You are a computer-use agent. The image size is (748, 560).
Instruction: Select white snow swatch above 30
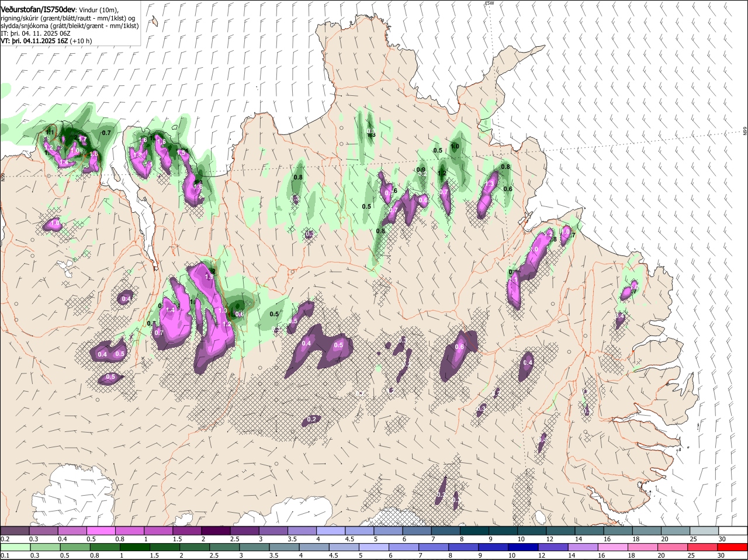[733, 531]
